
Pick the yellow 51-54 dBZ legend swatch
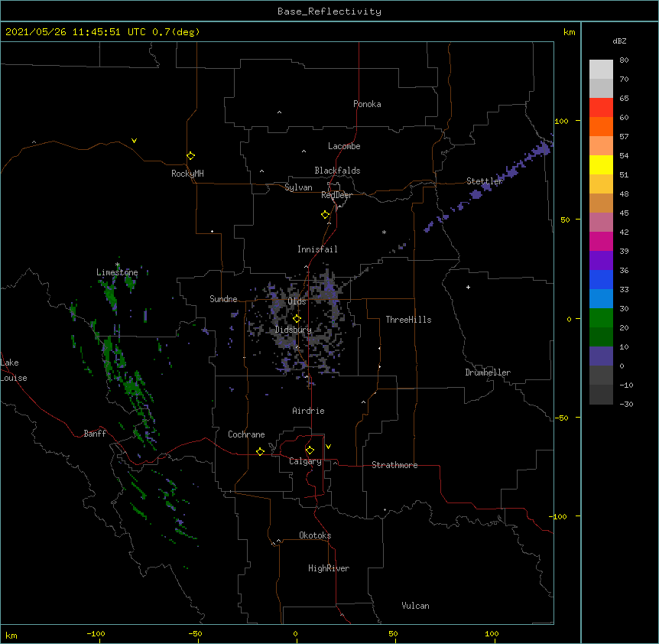pyautogui.click(x=601, y=164)
